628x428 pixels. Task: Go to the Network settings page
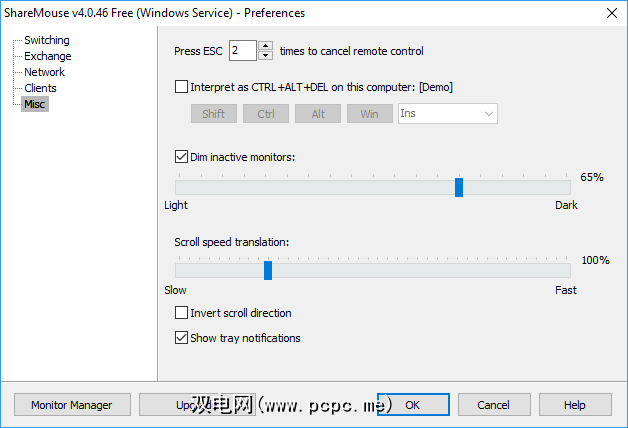[44, 72]
